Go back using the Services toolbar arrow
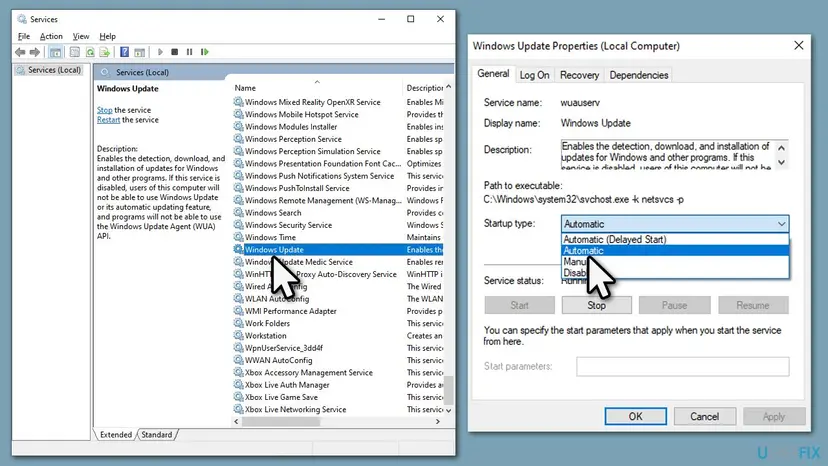 [20, 52]
